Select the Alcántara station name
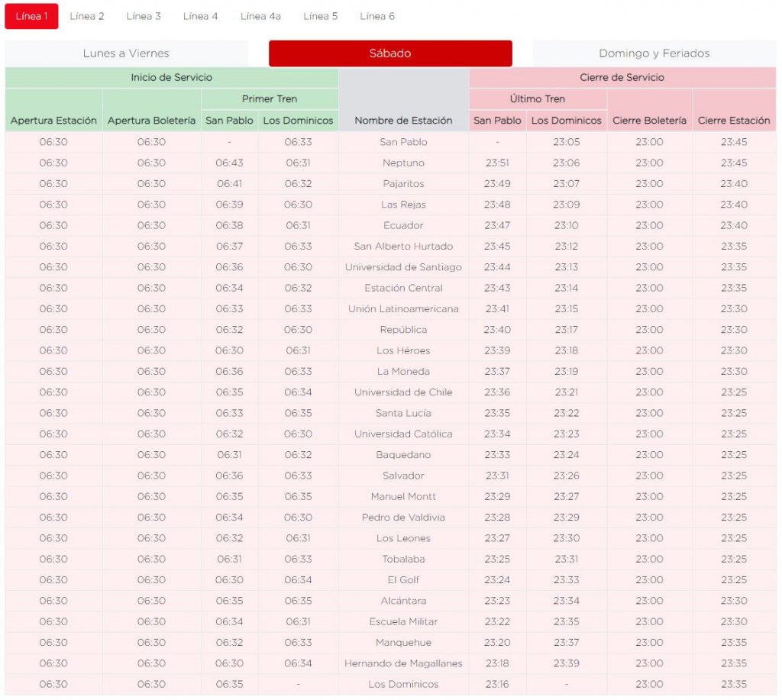Screen dimensions: 782x700 403,602
